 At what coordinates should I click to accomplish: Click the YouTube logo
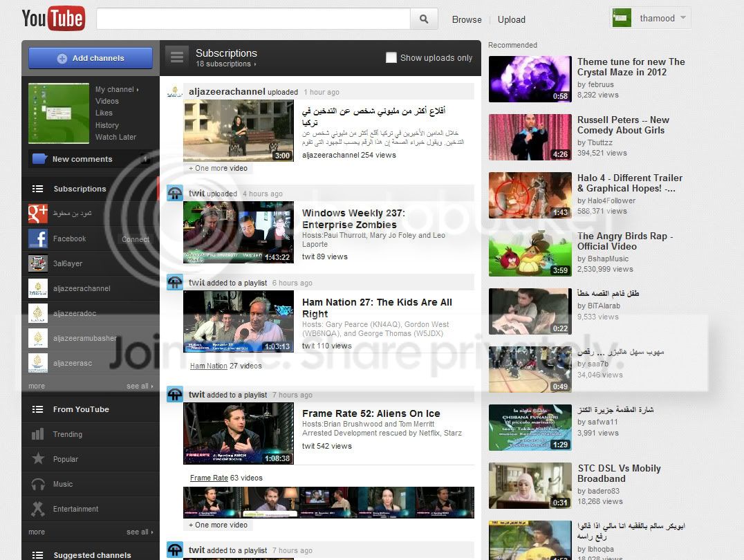[x=53, y=19]
